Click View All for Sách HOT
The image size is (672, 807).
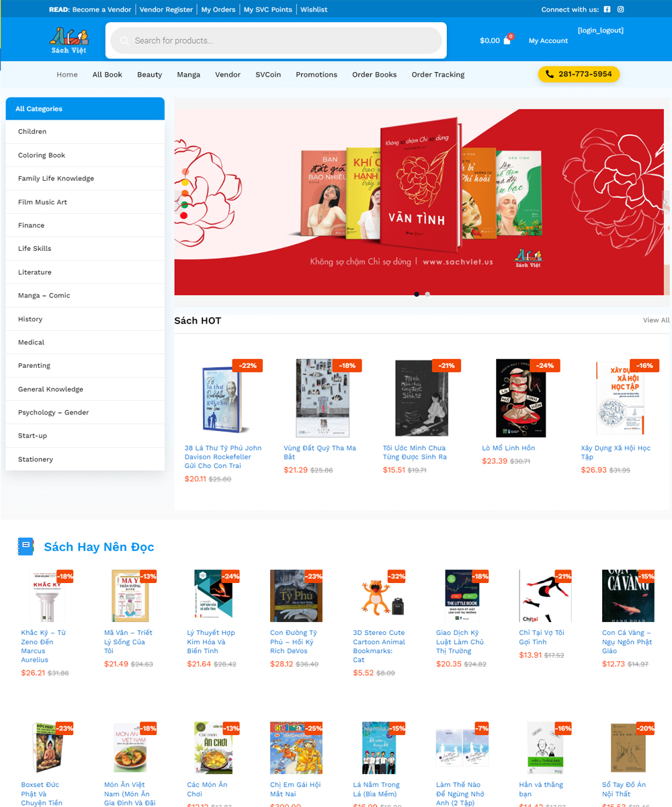coord(656,320)
